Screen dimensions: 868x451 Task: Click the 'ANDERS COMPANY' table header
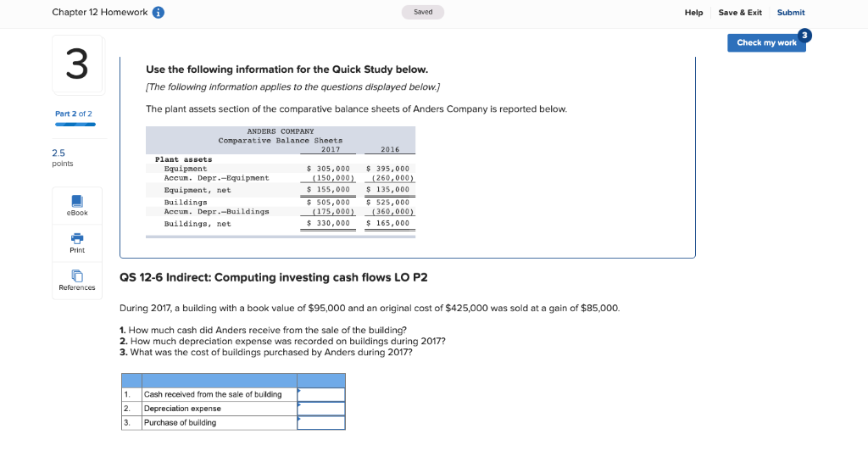(280, 131)
